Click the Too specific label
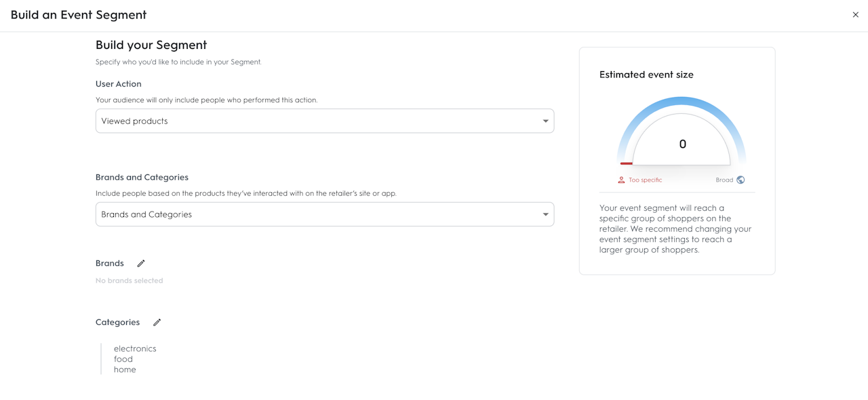 645,180
